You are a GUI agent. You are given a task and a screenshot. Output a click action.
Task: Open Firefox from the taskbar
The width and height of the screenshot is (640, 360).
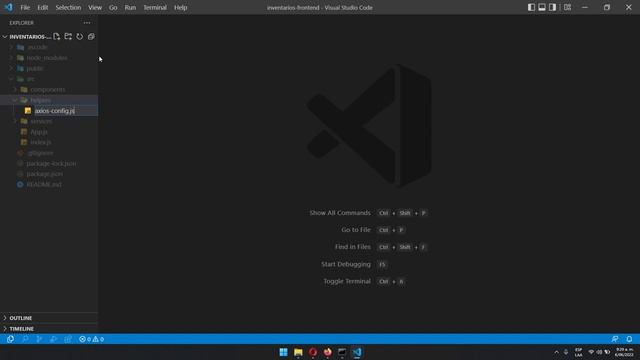pos(328,352)
